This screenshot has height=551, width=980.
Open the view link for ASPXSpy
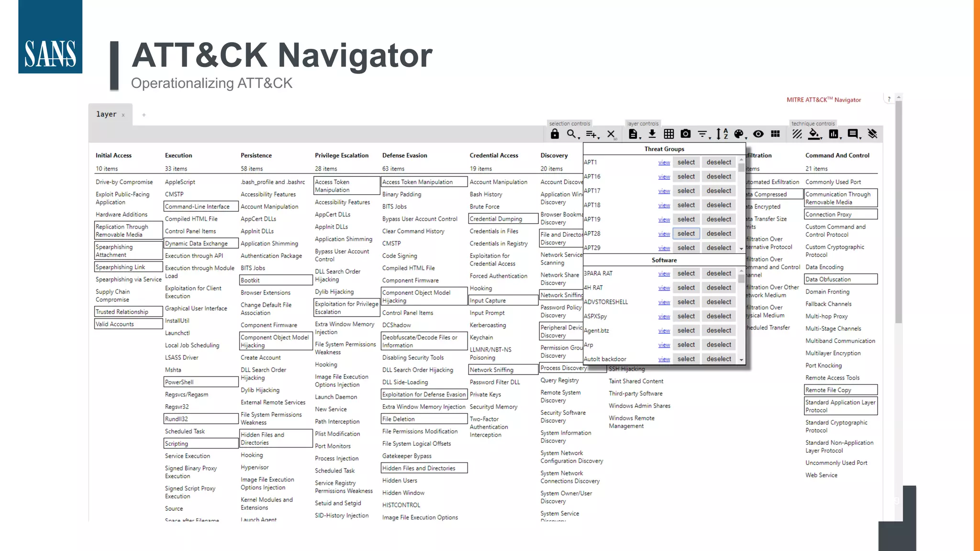(664, 317)
